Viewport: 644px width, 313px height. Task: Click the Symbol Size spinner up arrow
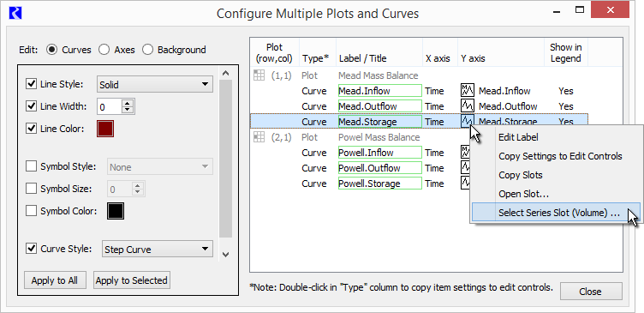[x=138, y=185]
